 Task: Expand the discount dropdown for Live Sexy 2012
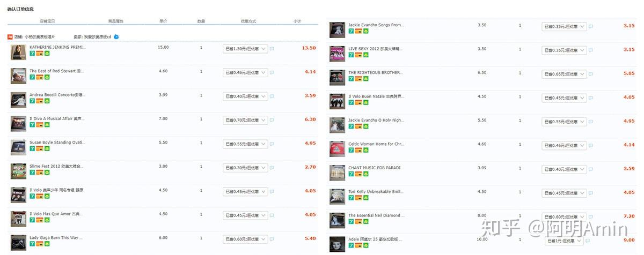point(564,50)
